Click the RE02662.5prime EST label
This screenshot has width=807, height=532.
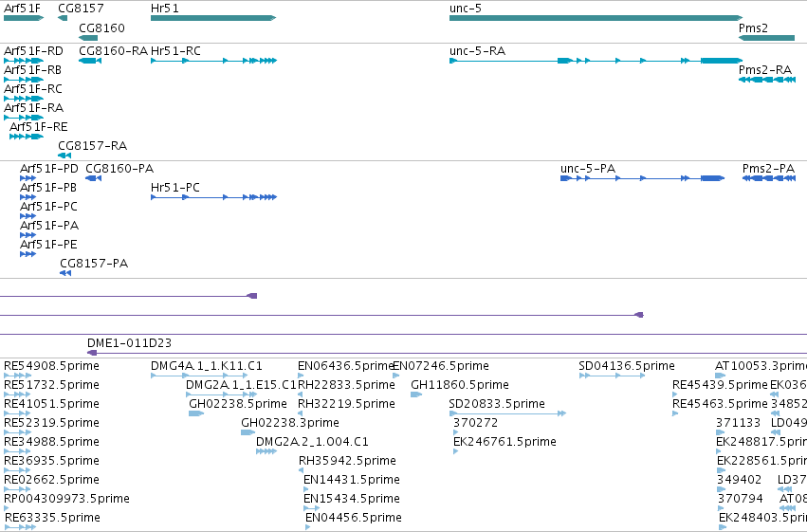(x=51, y=480)
